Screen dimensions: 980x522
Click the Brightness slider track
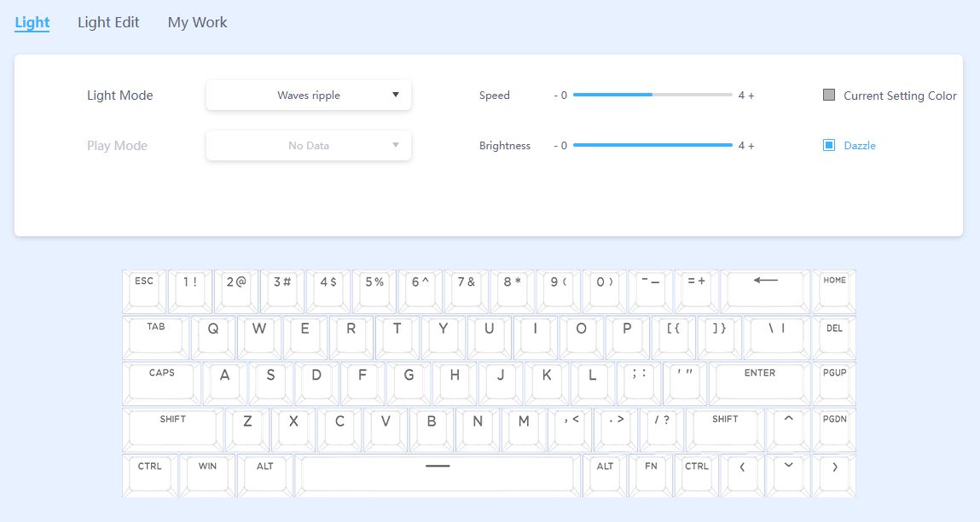(652, 146)
